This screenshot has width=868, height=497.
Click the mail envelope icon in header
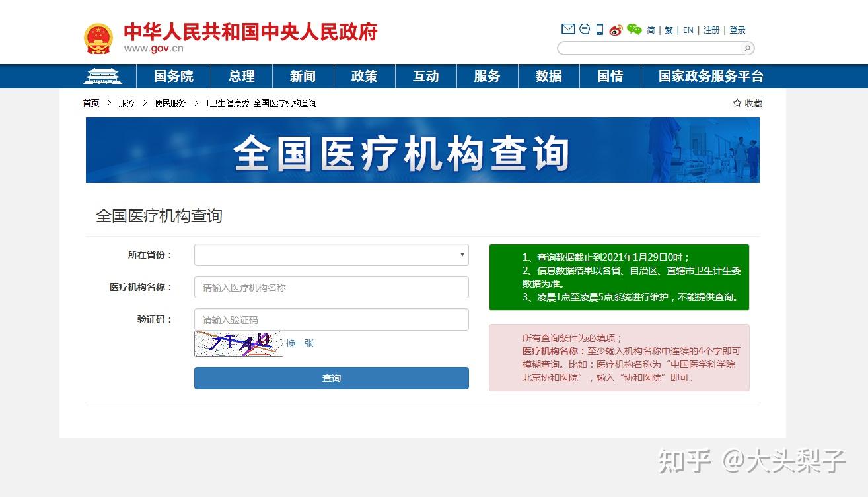click(568, 29)
